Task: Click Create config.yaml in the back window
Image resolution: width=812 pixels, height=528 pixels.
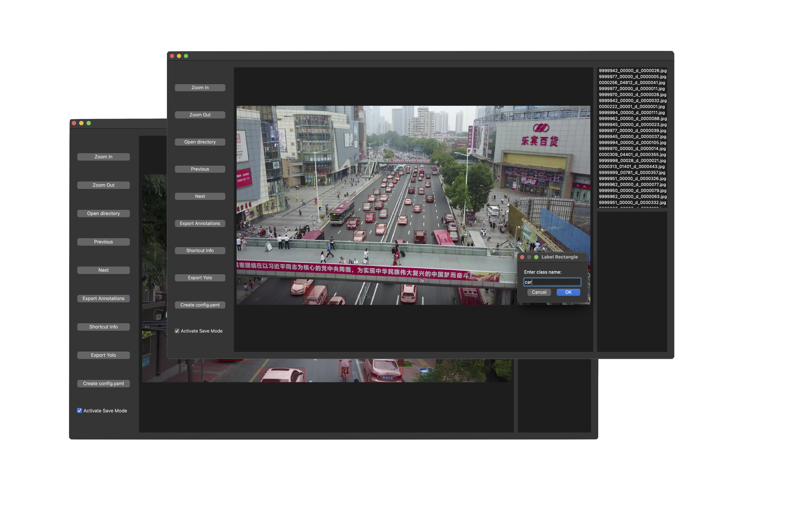Action: click(103, 383)
